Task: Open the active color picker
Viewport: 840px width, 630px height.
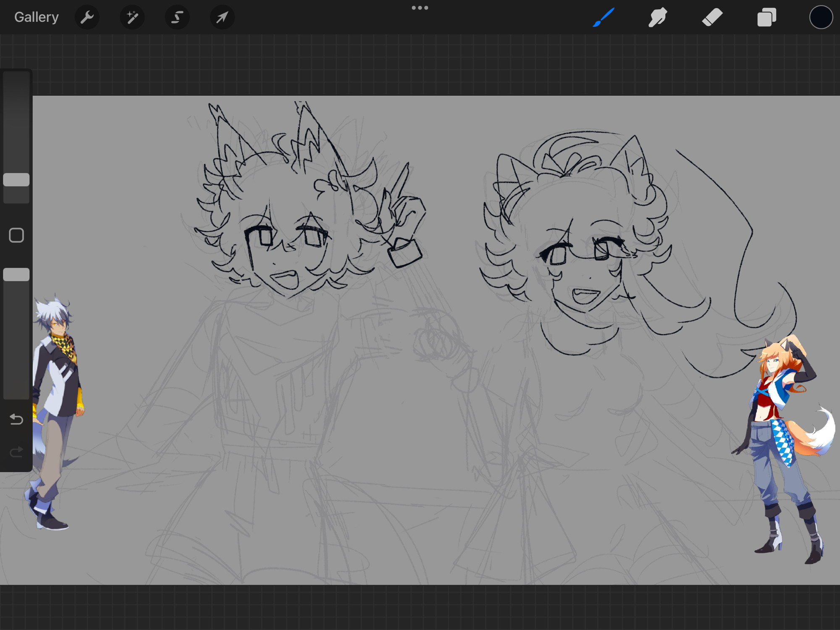Action: (821, 17)
